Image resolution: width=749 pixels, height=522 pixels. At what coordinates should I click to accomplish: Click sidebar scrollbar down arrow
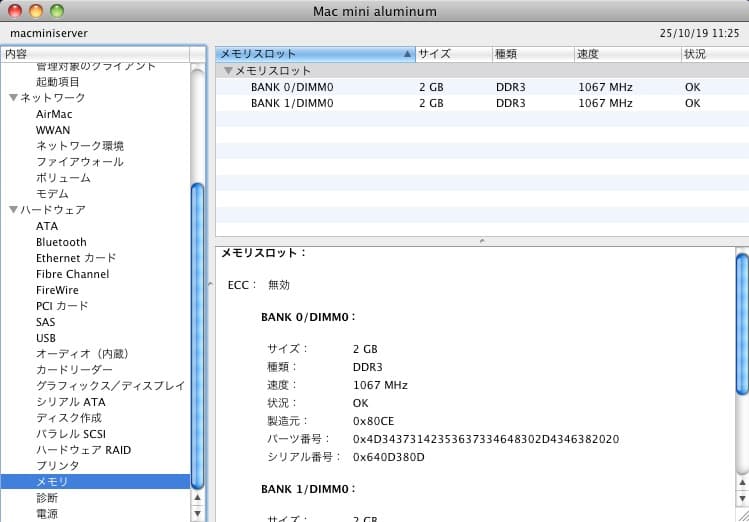[x=197, y=513]
